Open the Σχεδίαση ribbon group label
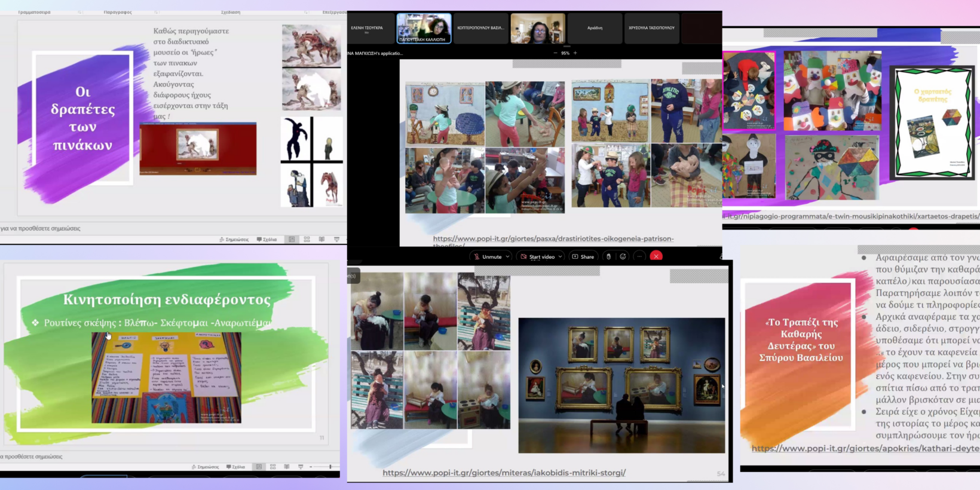This screenshot has width=980, height=490. 231,12
